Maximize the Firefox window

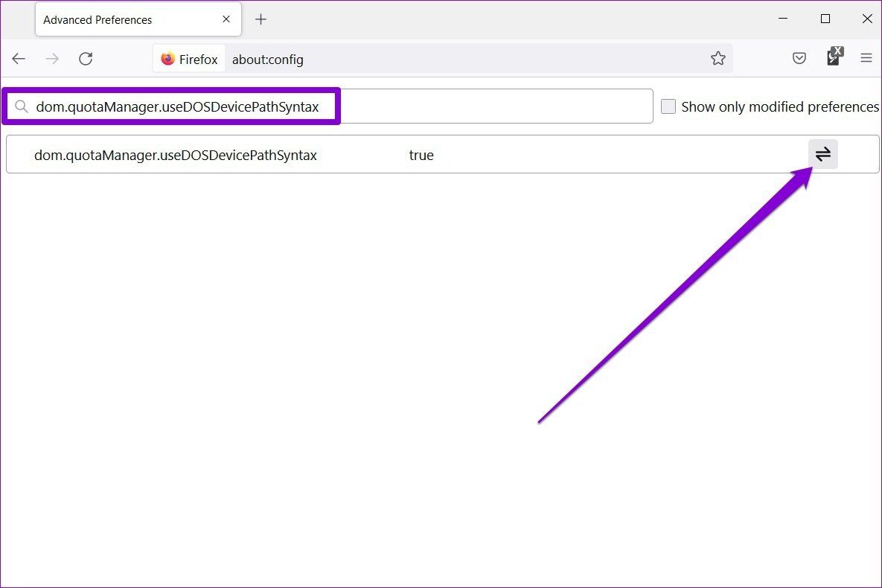pos(825,19)
